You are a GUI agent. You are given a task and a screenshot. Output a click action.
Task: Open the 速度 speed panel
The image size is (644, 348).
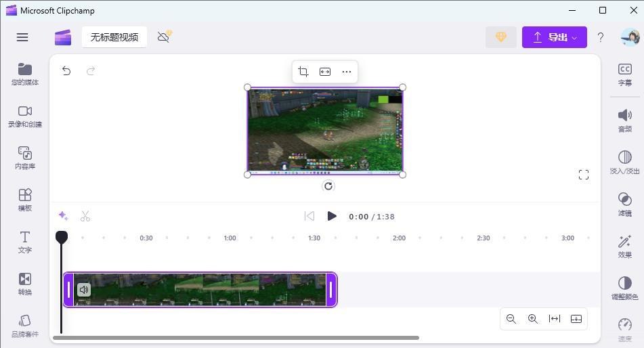[624, 330]
